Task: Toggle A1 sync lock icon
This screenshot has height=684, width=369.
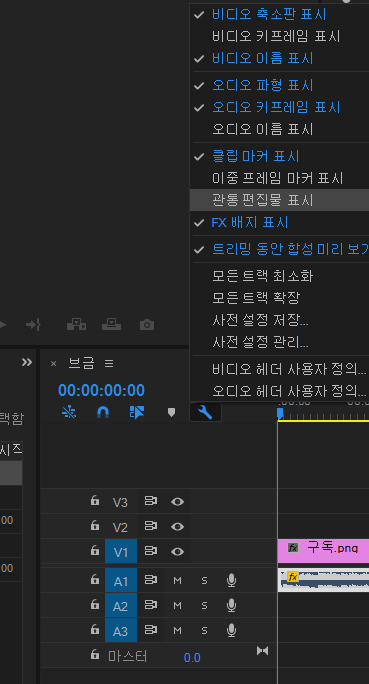Action: (x=150, y=580)
